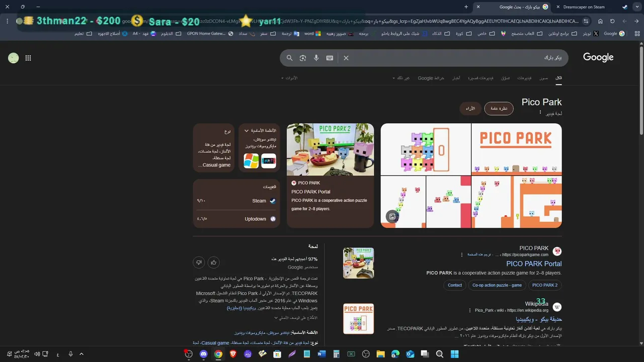Open the عرض ذلك more filters dropdown
The width and height of the screenshot is (644, 362).
(401, 78)
